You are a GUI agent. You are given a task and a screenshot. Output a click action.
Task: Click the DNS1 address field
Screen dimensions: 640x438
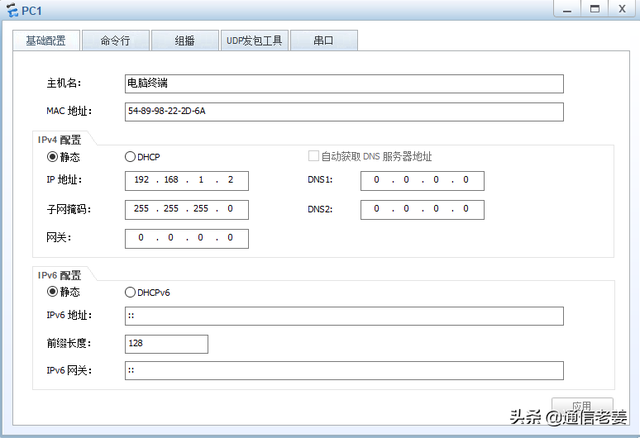(422, 181)
